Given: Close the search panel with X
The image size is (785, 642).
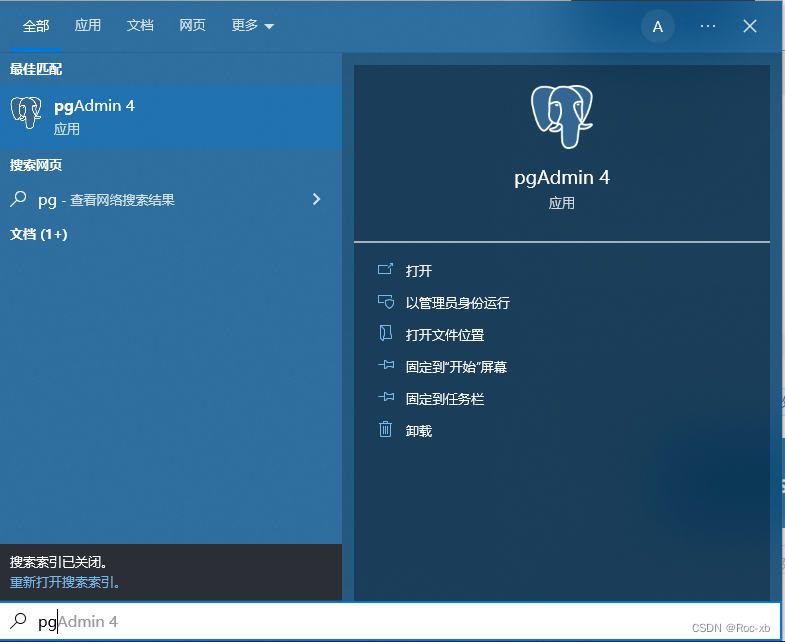Looking at the screenshot, I should (x=749, y=26).
